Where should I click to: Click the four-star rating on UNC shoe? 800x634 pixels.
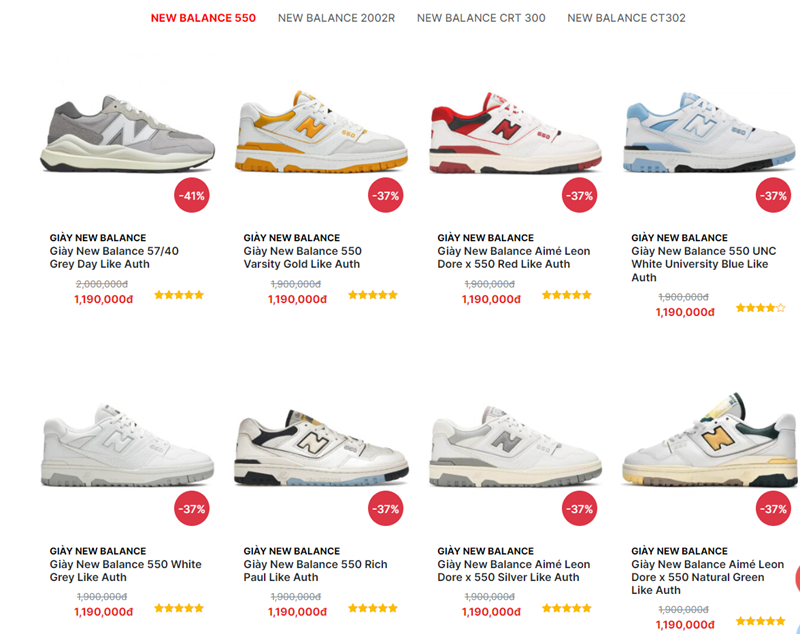760,308
